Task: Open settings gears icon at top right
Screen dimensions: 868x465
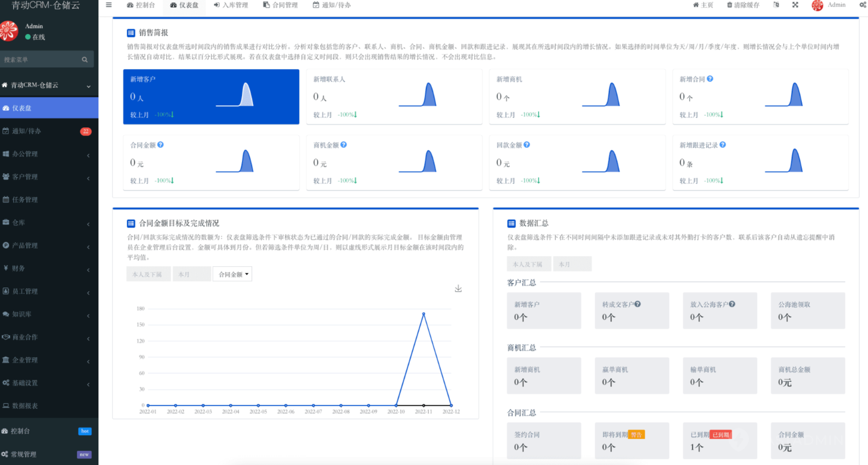Action: point(862,5)
